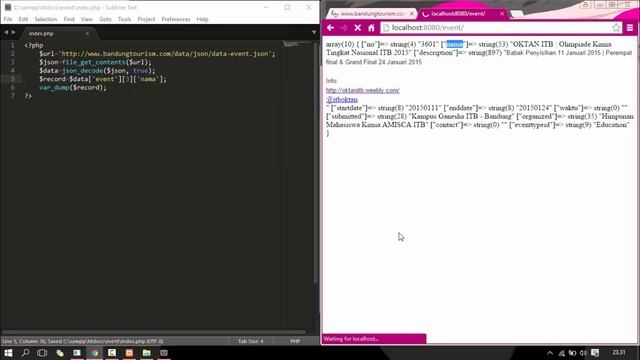
Task: Click the Chrome user profile icon
Action: point(585,5)
